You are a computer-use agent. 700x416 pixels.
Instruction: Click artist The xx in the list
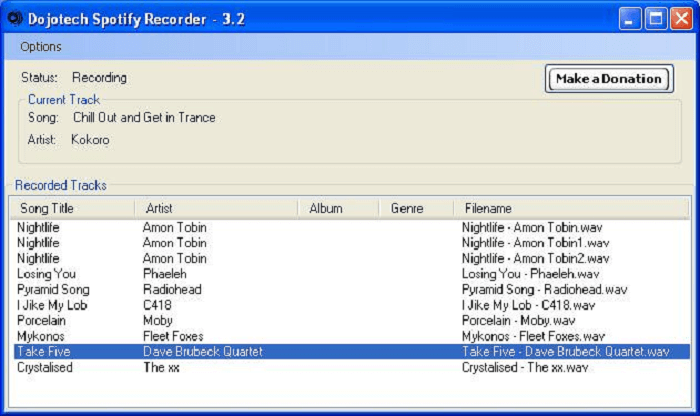pos(161,367)
